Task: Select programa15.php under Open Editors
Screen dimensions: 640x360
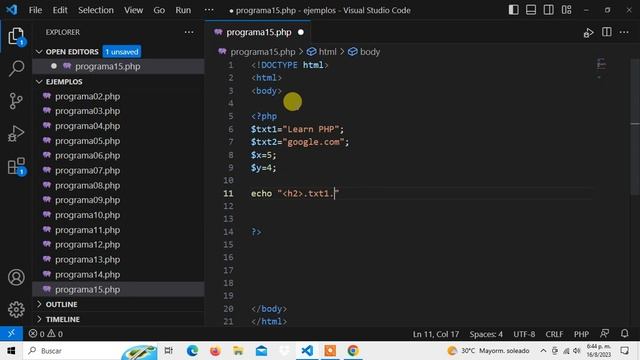Action: point(118,66)
